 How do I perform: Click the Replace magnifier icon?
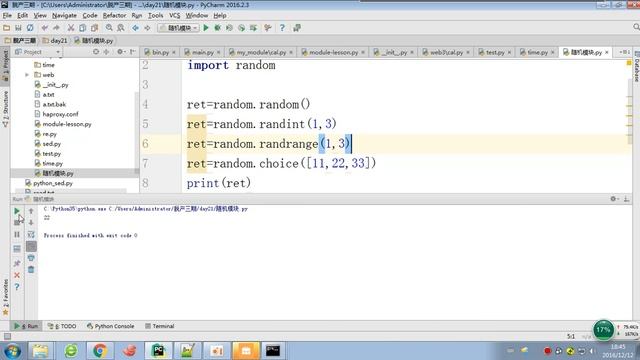pyautogui.click(x=121, y=28)
